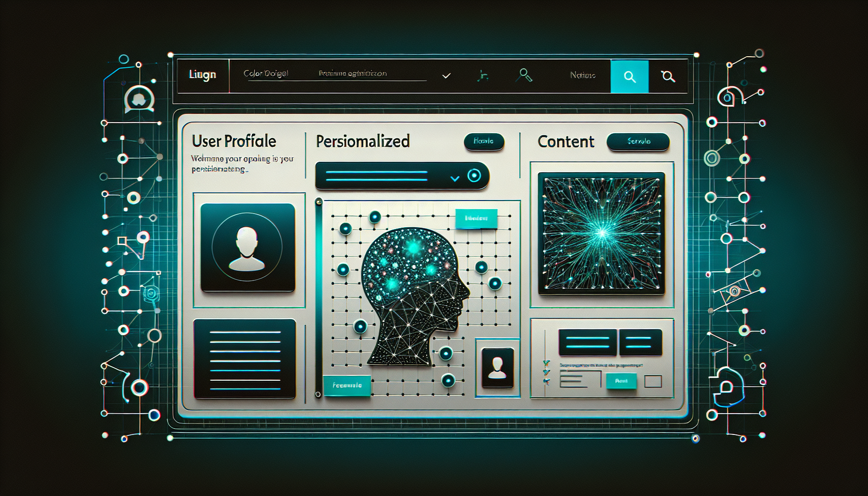
Task: Open the Liugn menu in top bar
Action: click(202, 75)
